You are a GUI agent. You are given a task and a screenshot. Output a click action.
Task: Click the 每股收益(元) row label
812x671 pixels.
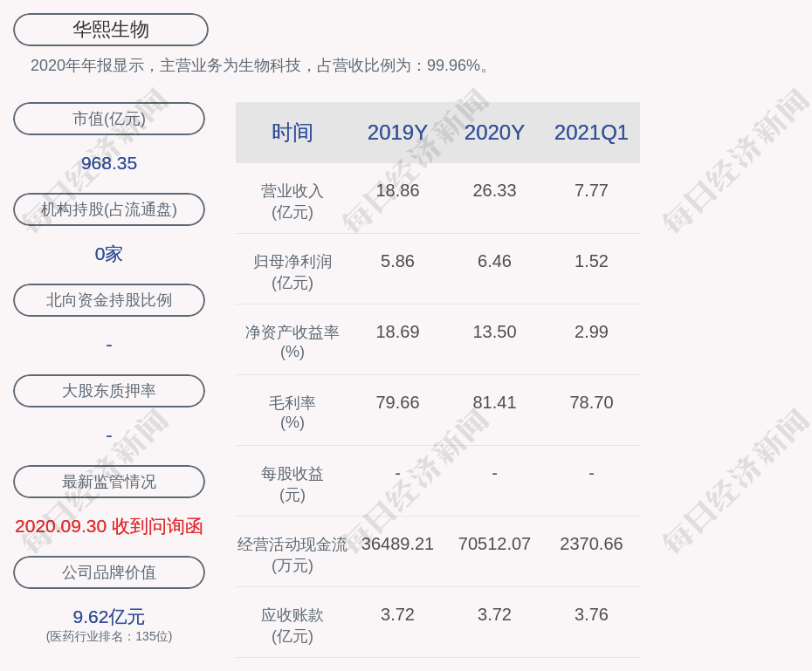coord(292,484)
